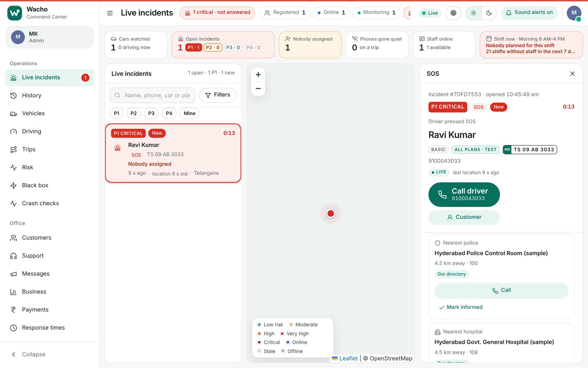
Task: Click the Customers people icon
Action: pyautogui.click(x=13, y=238)
